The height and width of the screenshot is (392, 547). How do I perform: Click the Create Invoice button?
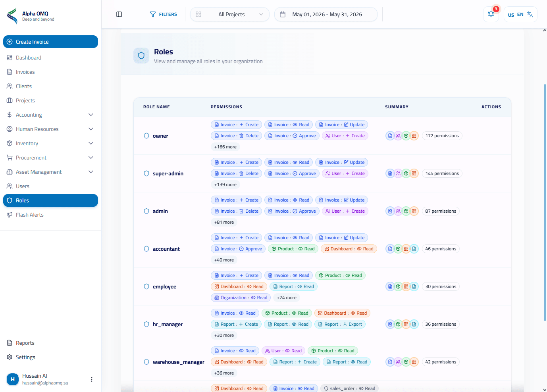pyautogui.click(x=50, y=42)
